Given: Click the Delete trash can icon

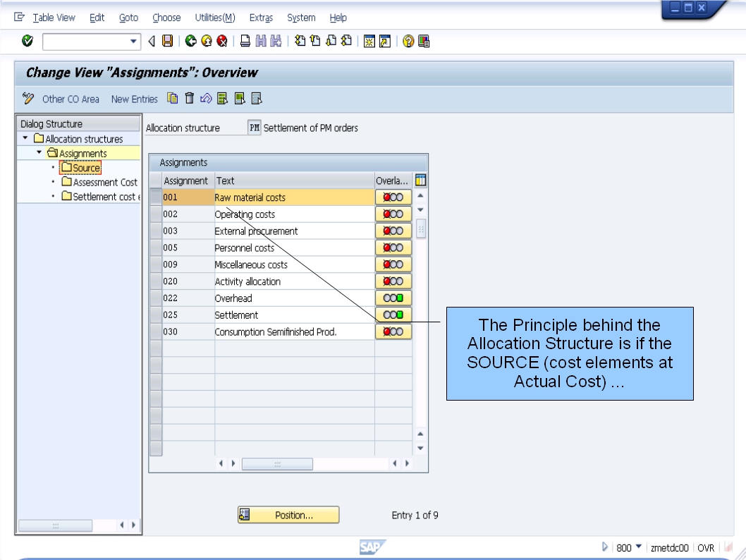Looking at the screenshot, I should pyautogui.click(x=190, y=98).
